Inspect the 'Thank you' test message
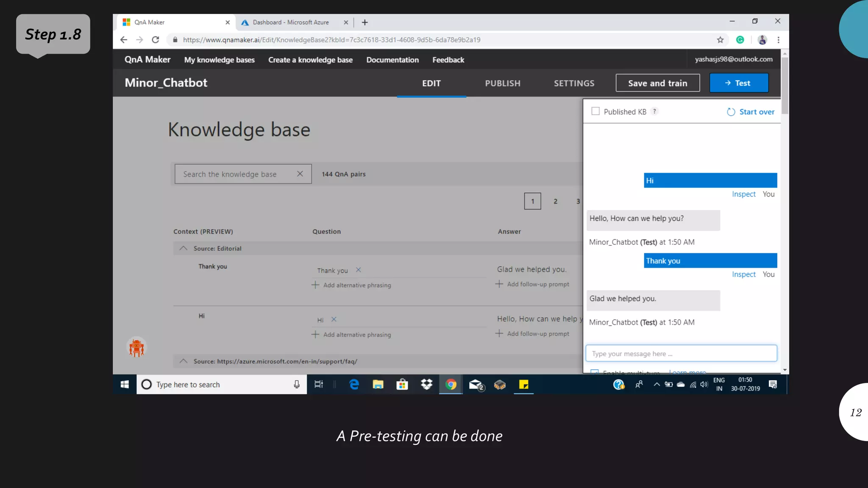 [x=743, y=274]
